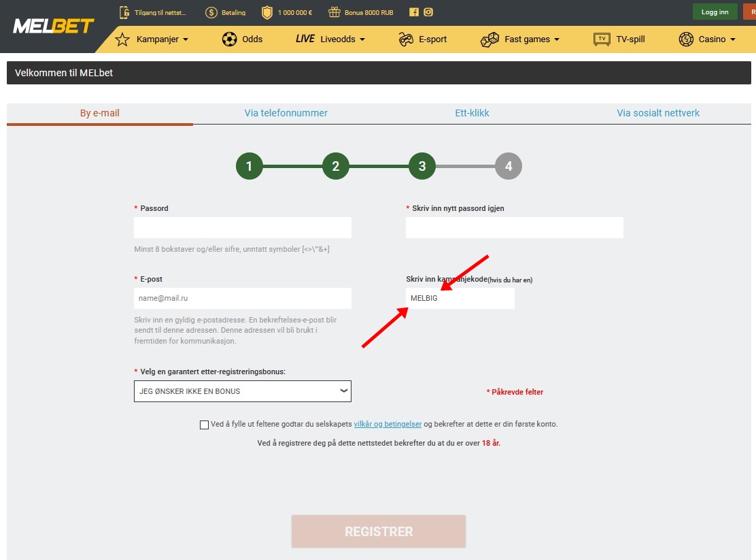Click the LIVE Liveodds menu label
This screenshot has height=560, width=756.
point(326,39)
